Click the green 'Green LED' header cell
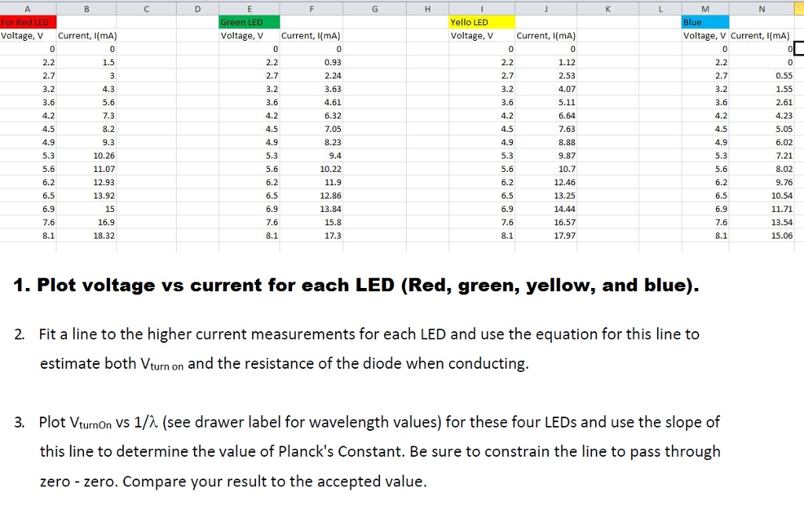Image resolution: width=804 pixels, height=532 pixels. pyautogui.click(x=247, y=22)
